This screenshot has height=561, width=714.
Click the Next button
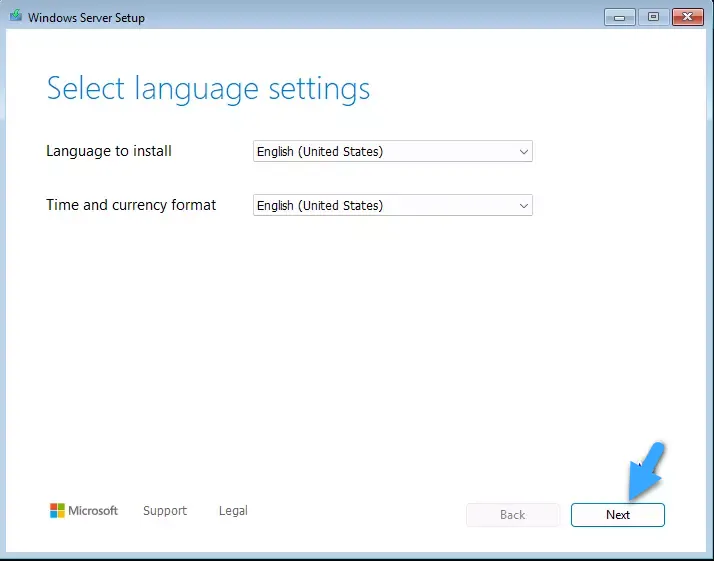pos(617,515)
